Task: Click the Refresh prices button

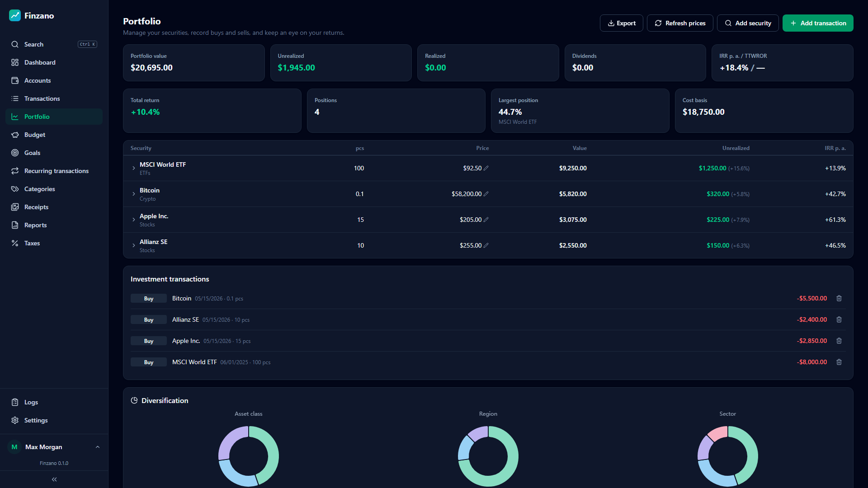Action: 680,23
